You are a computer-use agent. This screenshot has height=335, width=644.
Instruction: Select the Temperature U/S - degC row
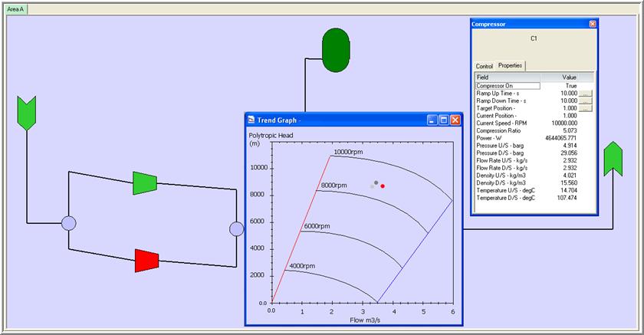point(534,190)
